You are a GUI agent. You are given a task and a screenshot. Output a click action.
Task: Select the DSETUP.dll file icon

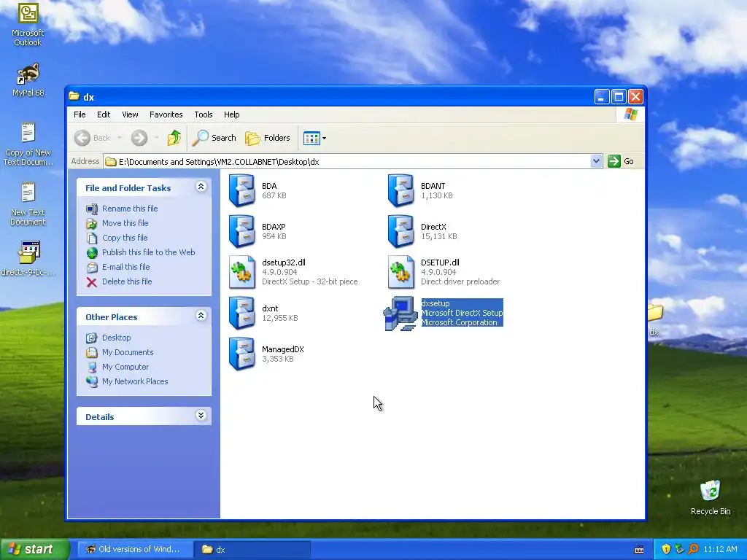point(400,272)
